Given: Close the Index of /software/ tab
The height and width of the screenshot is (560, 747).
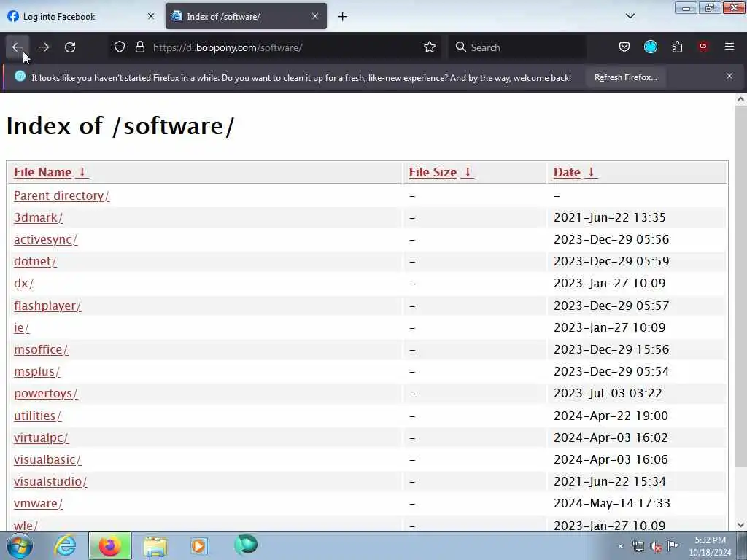Looking at the screenshot, I should (x=315, y=16).
